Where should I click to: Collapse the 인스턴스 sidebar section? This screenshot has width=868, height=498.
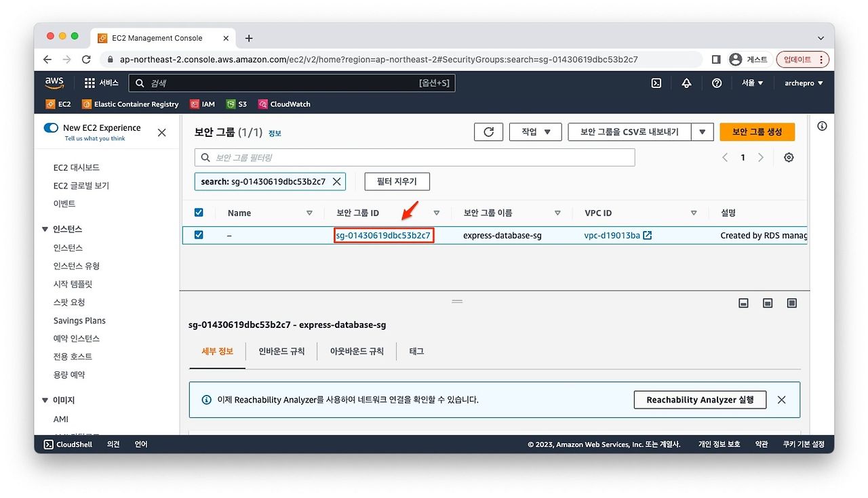point(46,229)
